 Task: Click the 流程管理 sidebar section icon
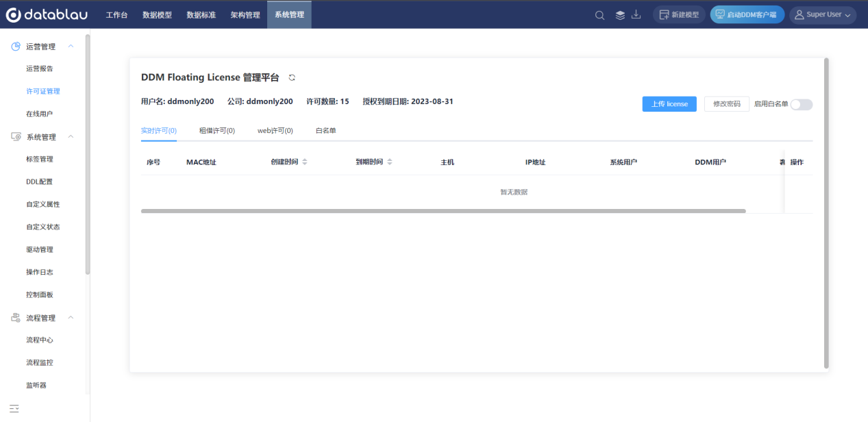point(16,318)
